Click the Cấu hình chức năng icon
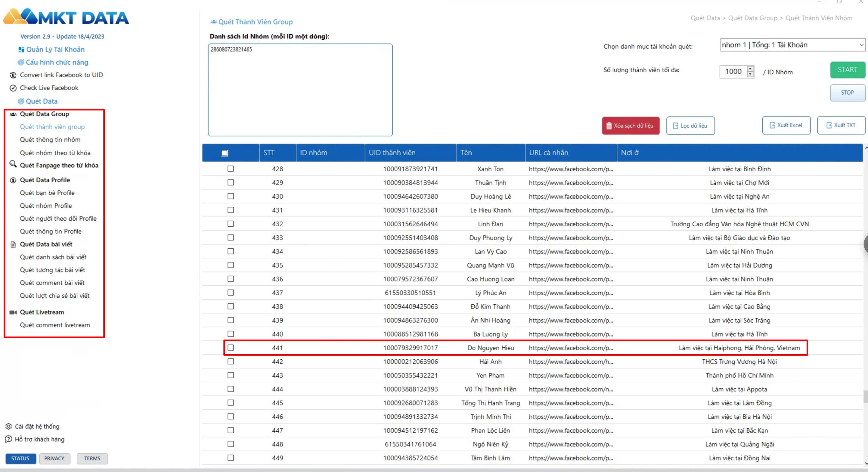The image size is (868, 472). pos(21,62)
